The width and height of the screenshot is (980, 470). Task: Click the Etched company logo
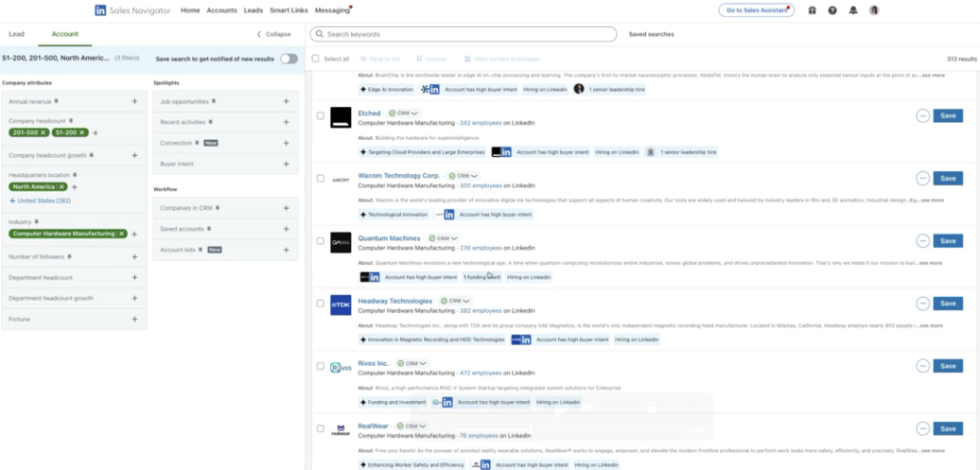341,118
